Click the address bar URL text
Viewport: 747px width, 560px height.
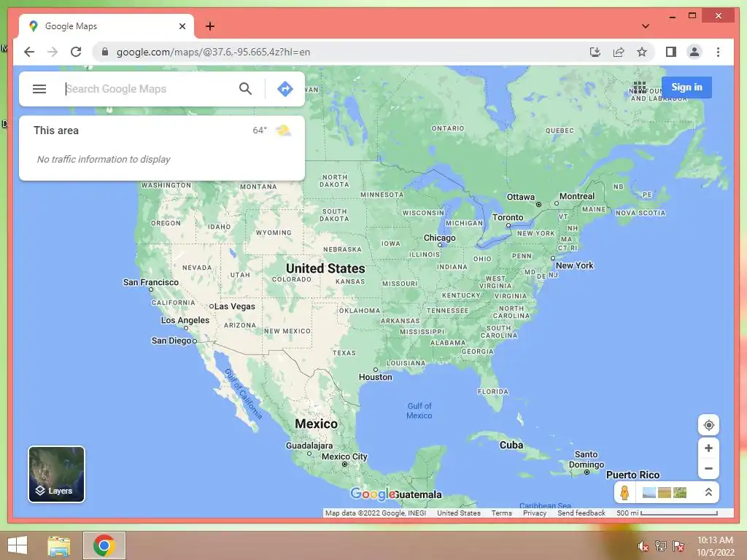click(x=214, y=52)
